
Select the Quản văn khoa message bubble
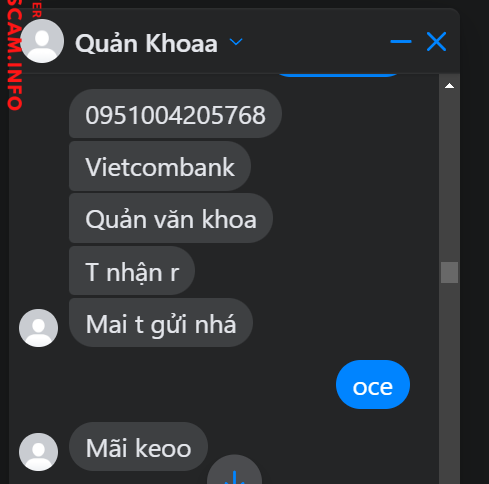click(x=171, y=218)
